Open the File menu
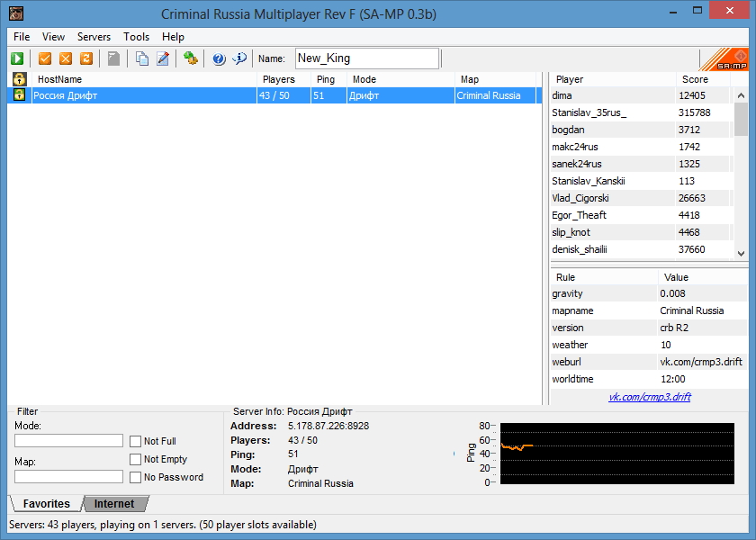Screen dimensions: 756x540 click(22, 37)
